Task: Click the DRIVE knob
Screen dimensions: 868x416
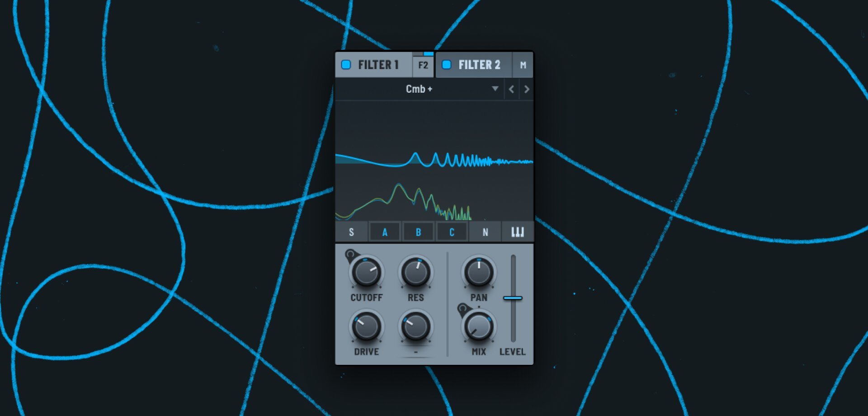Action: tap(366, 326)
